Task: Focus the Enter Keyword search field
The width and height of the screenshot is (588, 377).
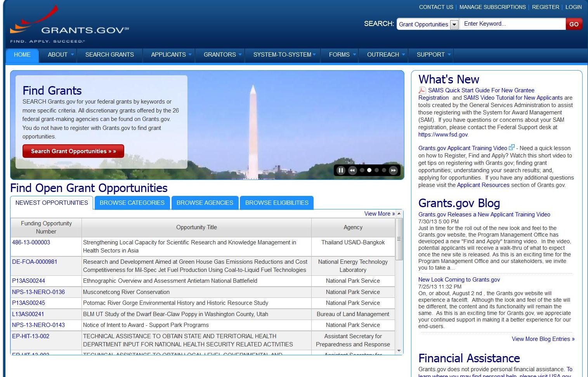Action: [x=513, y=24]
